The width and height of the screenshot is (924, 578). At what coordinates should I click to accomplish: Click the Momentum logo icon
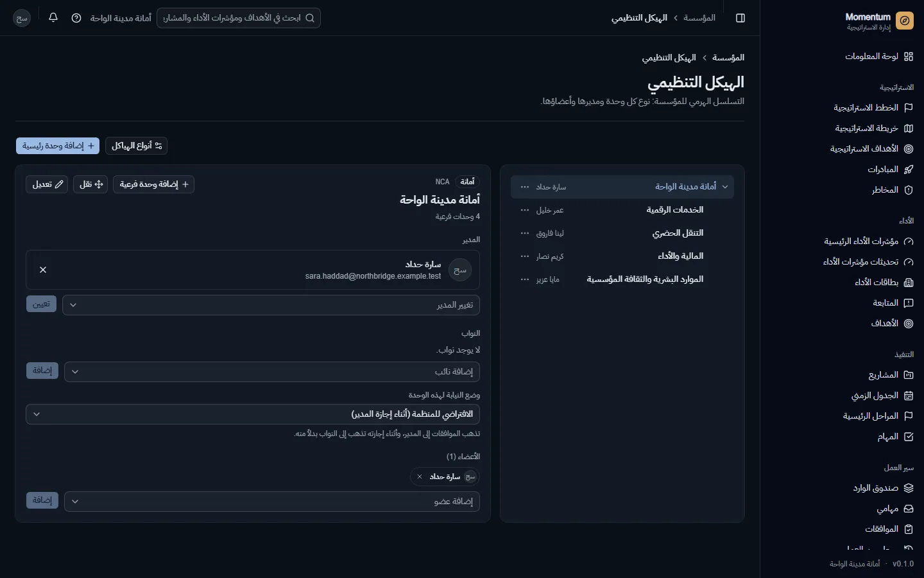pos(905,21)
